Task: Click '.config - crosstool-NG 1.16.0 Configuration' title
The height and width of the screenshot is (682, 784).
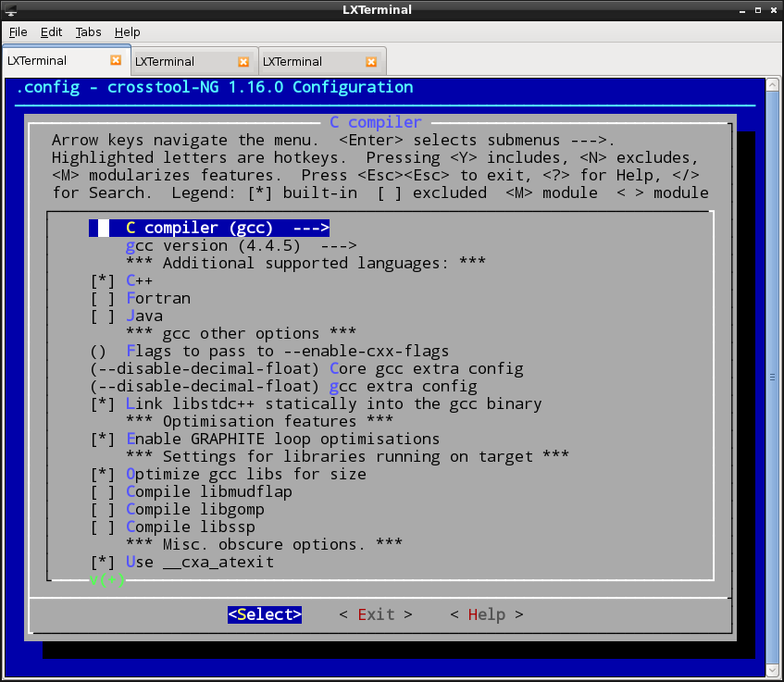Action: click(215, 88)
